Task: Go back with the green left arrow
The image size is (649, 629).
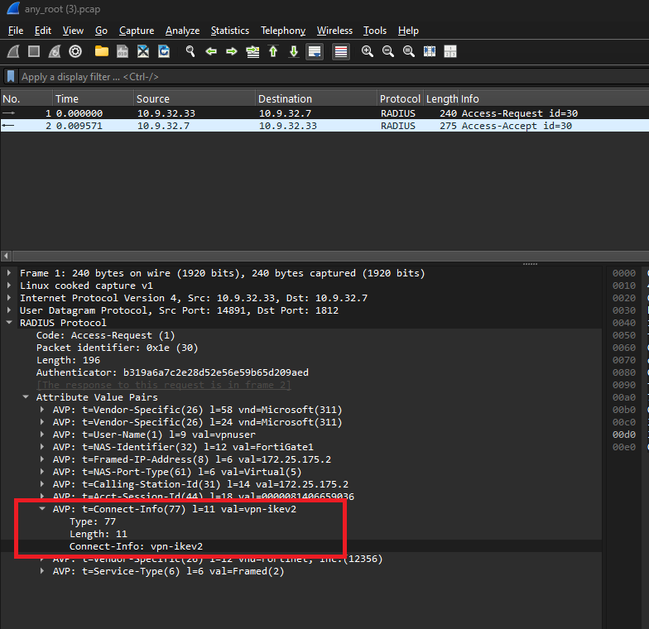Action: 211,52
